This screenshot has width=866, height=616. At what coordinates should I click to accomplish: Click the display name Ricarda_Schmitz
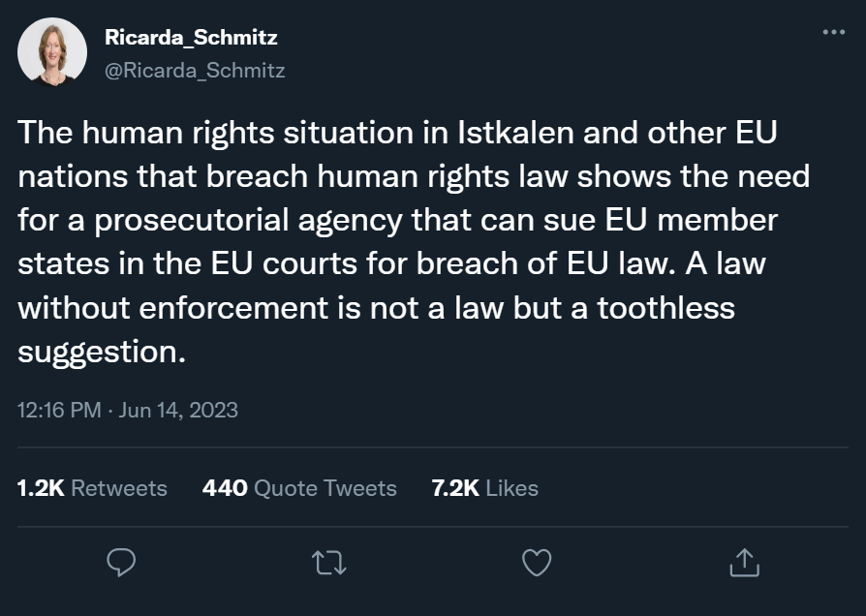tap(190, 37)
